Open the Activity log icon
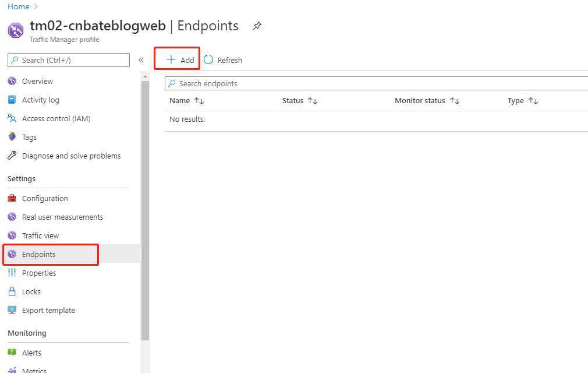The image size is (588, 373). 12,100
